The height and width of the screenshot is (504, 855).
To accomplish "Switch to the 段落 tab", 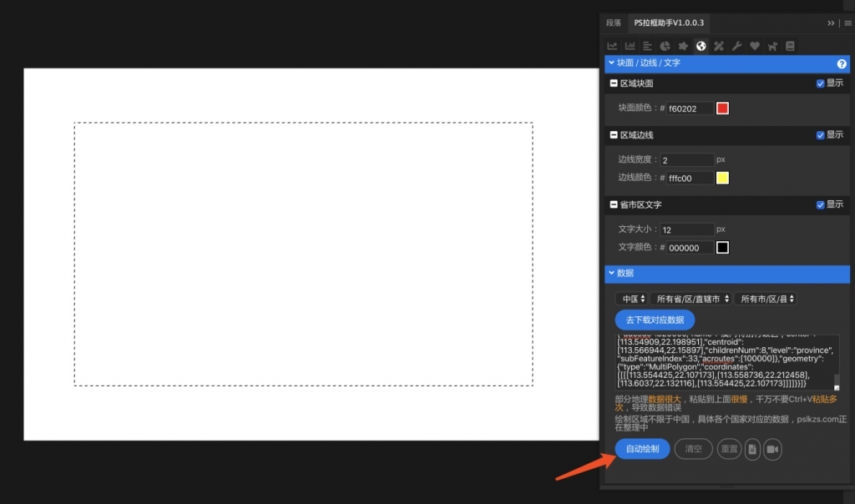I will 614,23.
